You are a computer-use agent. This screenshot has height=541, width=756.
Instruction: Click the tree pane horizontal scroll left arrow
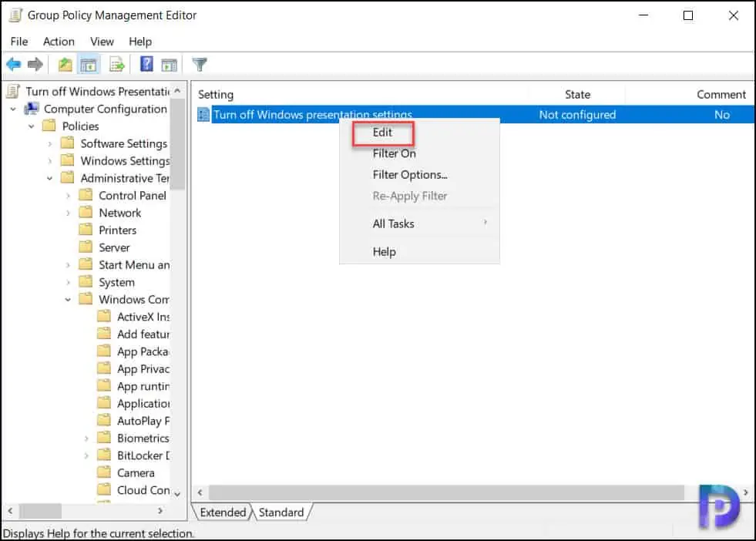pos(10,510)
